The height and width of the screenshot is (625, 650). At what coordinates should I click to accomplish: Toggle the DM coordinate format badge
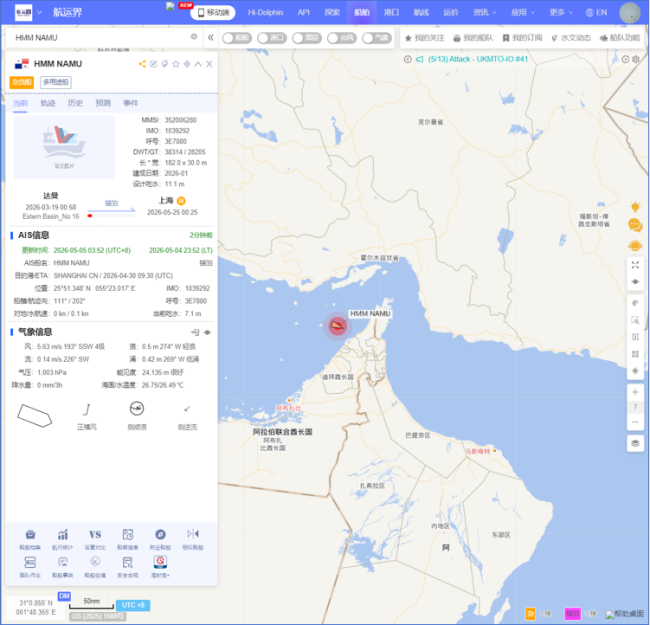coord(64,596)
